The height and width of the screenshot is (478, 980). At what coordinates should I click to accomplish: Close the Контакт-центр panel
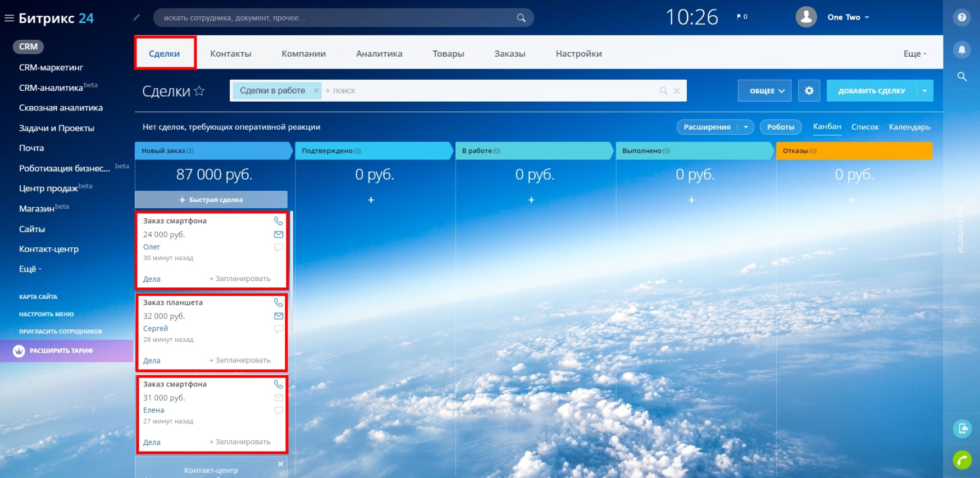(x=281, y=464)
